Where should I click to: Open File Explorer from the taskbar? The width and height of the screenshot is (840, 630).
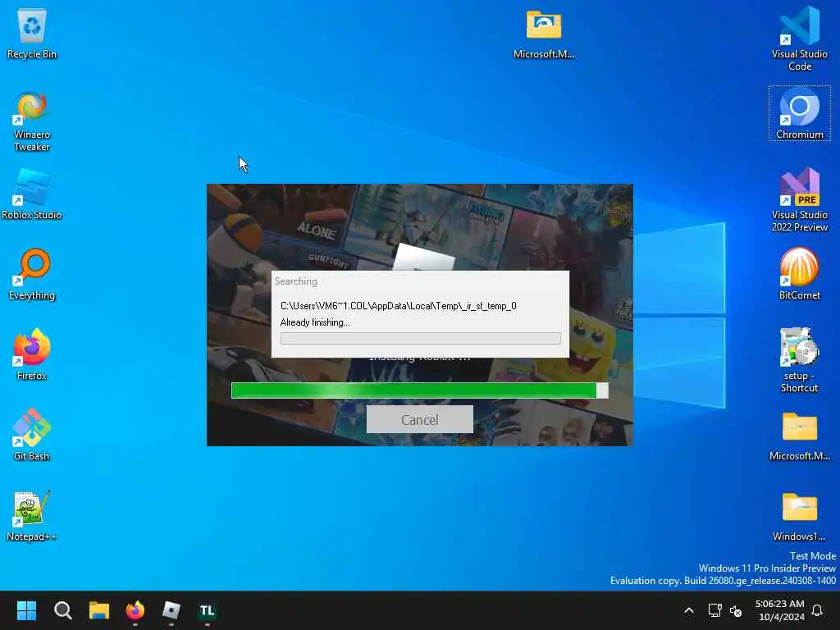click(x=99, y=610)
